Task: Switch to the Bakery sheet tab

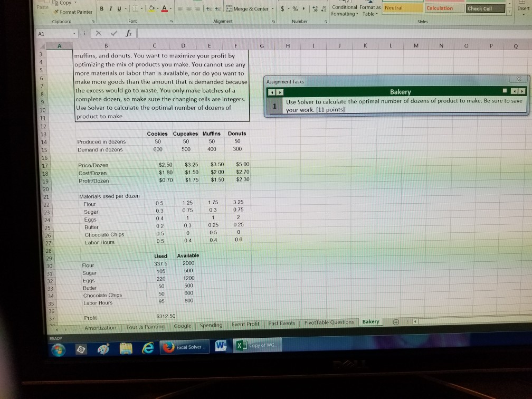Action: pos(370,321)
